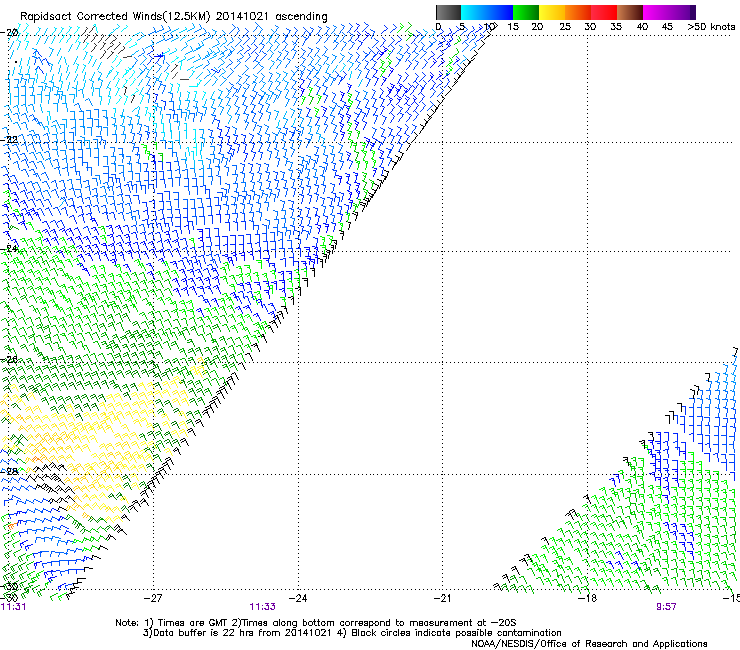Click the 'Times are GMT' note line

click(x=316, y=623)
